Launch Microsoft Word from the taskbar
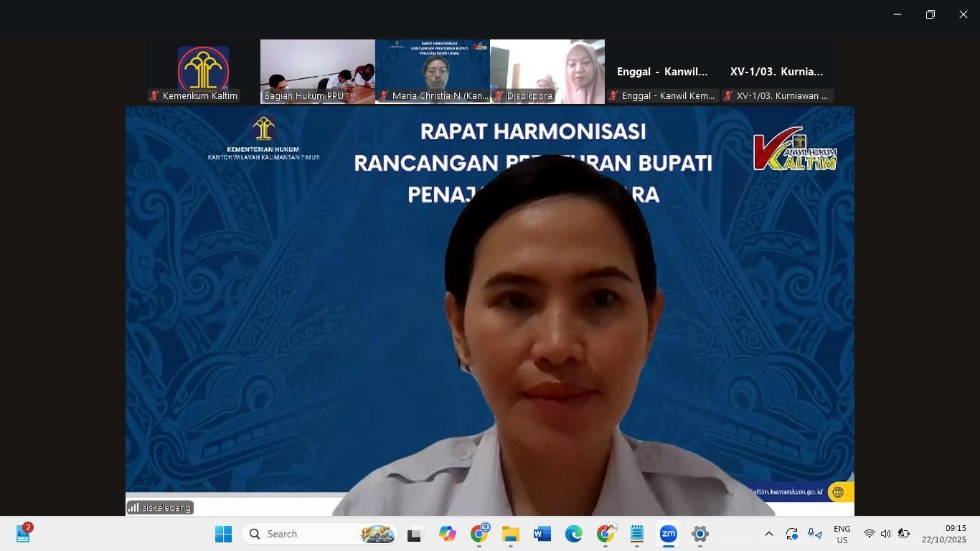 542,534
